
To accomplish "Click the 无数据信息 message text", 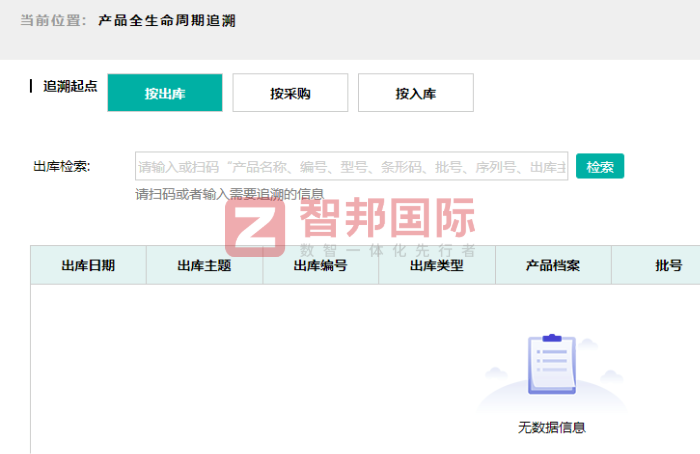I will click(551, 427).
